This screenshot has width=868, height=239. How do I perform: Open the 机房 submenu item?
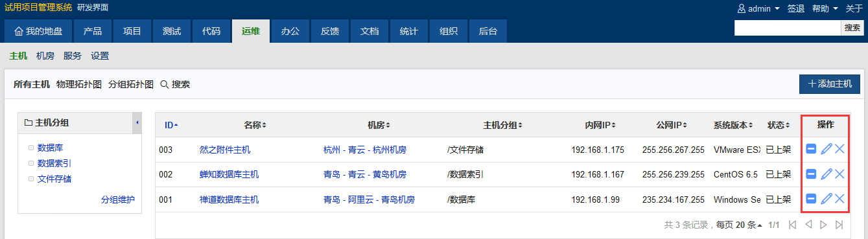[45, 56]
